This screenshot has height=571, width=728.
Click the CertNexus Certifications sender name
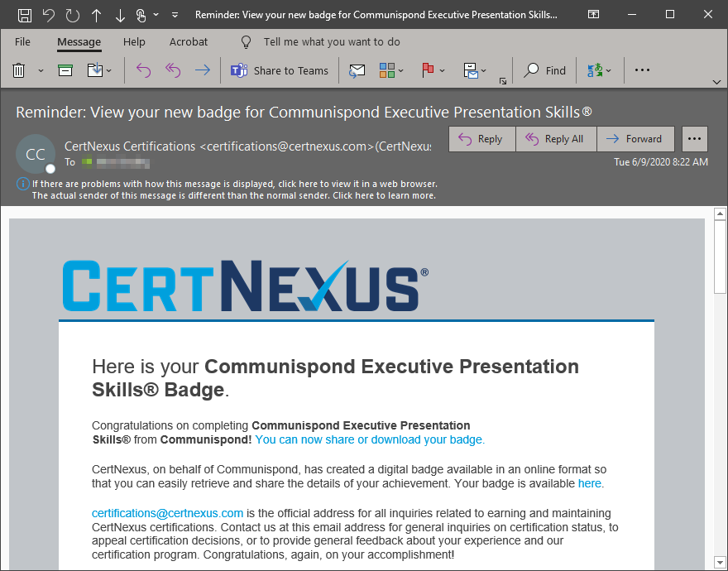point(130,146)
